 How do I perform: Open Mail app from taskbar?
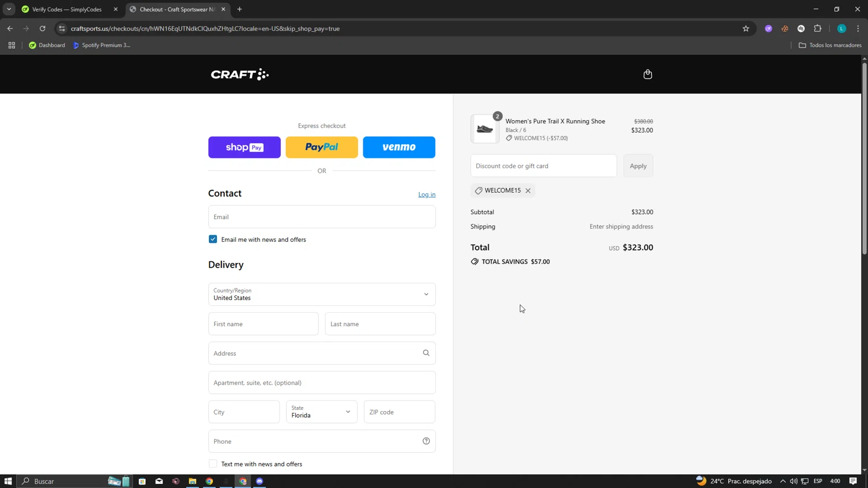click(x=159, y=481)
